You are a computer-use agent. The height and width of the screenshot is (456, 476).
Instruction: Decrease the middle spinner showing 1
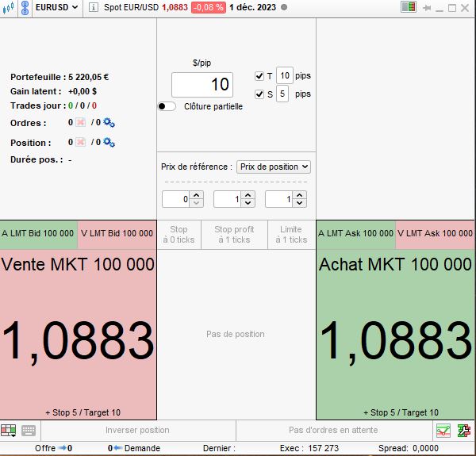(x=248, y=203)
